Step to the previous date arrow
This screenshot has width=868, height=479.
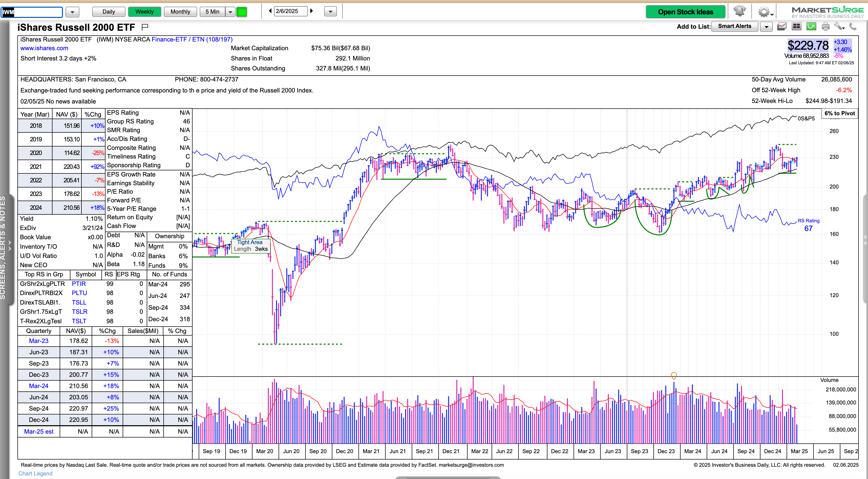(x=270, y=11)
